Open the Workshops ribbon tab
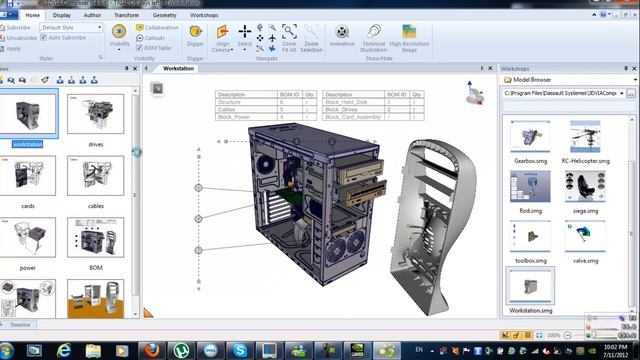Viewport: 640px width, 360px height. coord(204,15)
